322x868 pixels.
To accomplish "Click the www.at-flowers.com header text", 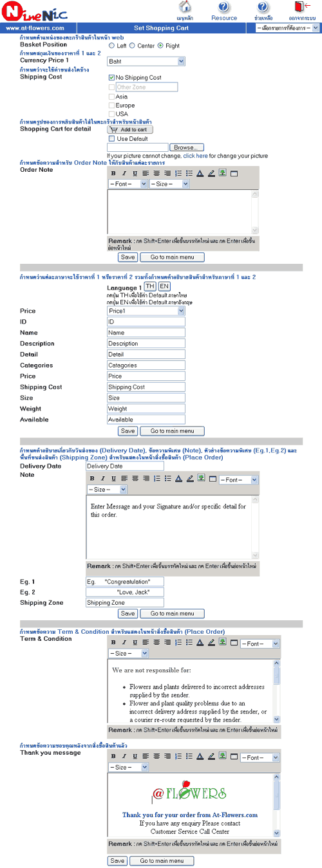I will (x=35, y=28).
